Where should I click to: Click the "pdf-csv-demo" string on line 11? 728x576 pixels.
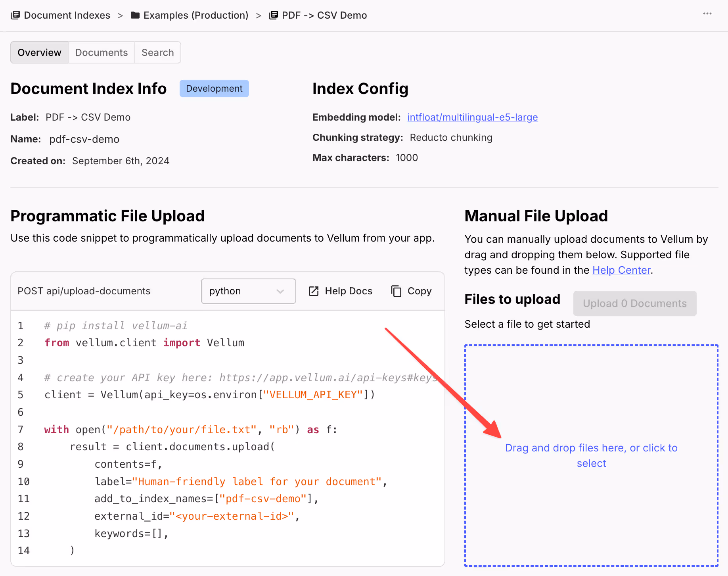pyautogui.click(x=263, y=499)
